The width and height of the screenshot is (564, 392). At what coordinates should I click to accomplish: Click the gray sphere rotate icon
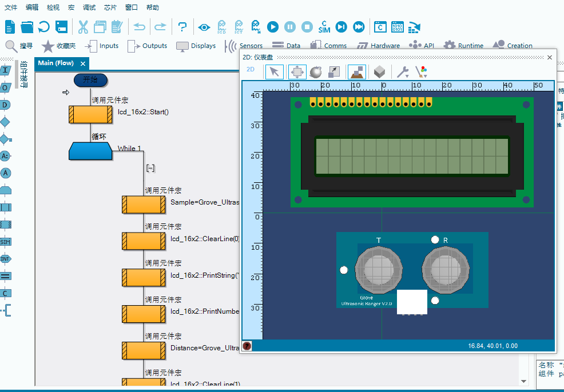click(315, 71)
